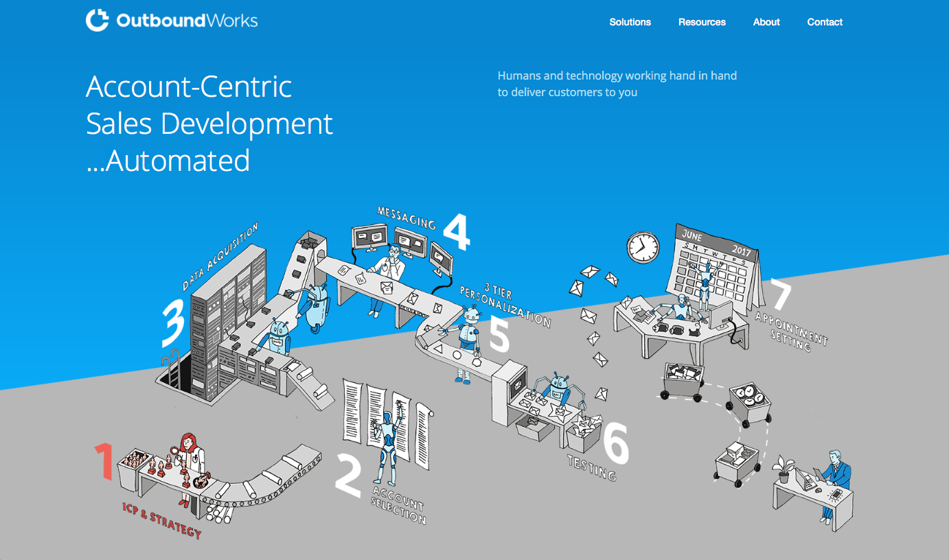The image size is (949, 560).
Task: Click the Account Selection label
Action: coord(398,504)
